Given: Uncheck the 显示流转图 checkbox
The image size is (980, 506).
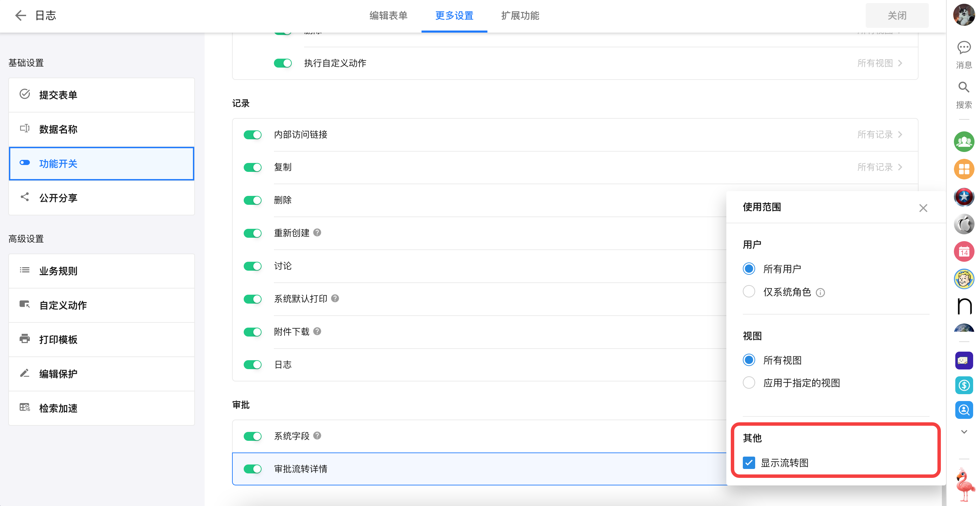Looking at the screenshot, I should pos(749,463).
